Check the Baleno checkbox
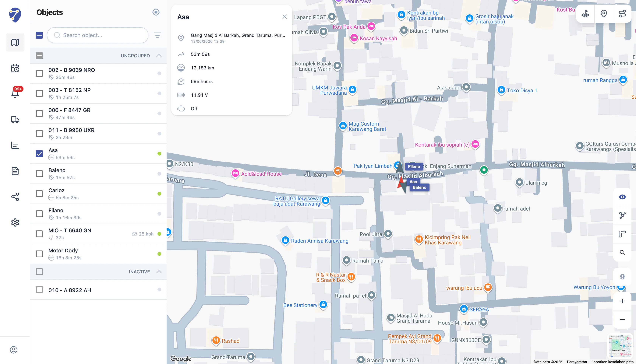 point(39,174)
